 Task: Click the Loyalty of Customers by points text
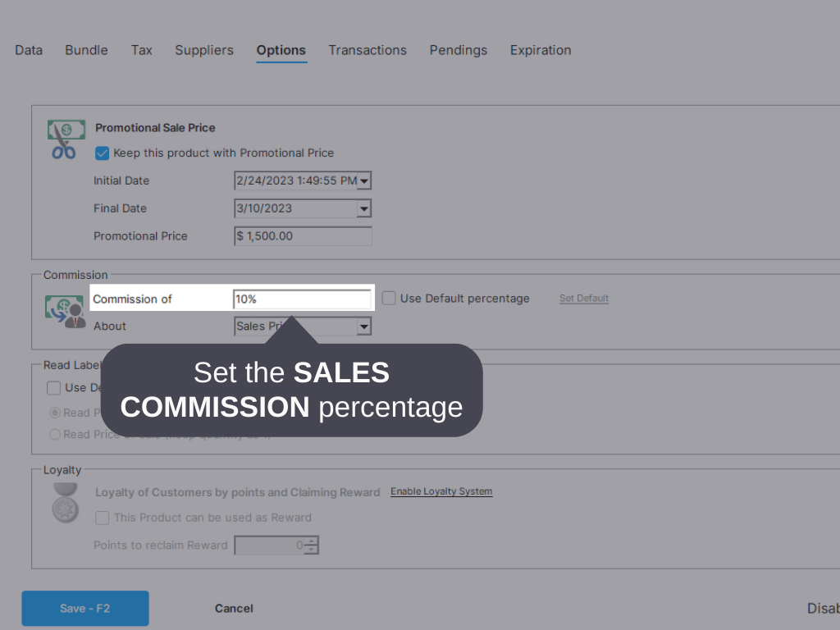(237, 492)
